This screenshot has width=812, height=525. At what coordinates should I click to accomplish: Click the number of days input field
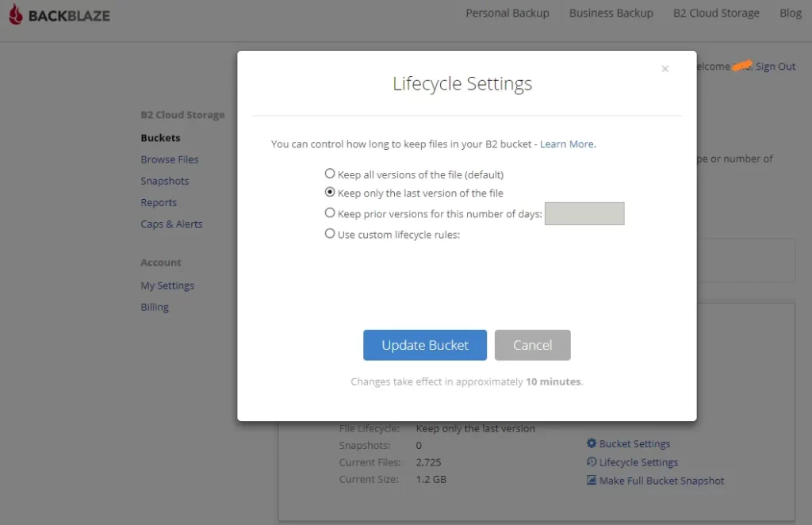tap(584, 214)
